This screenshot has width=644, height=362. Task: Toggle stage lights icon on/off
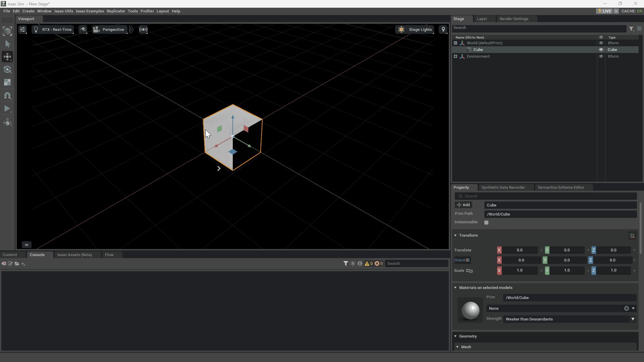pos(401,29)
